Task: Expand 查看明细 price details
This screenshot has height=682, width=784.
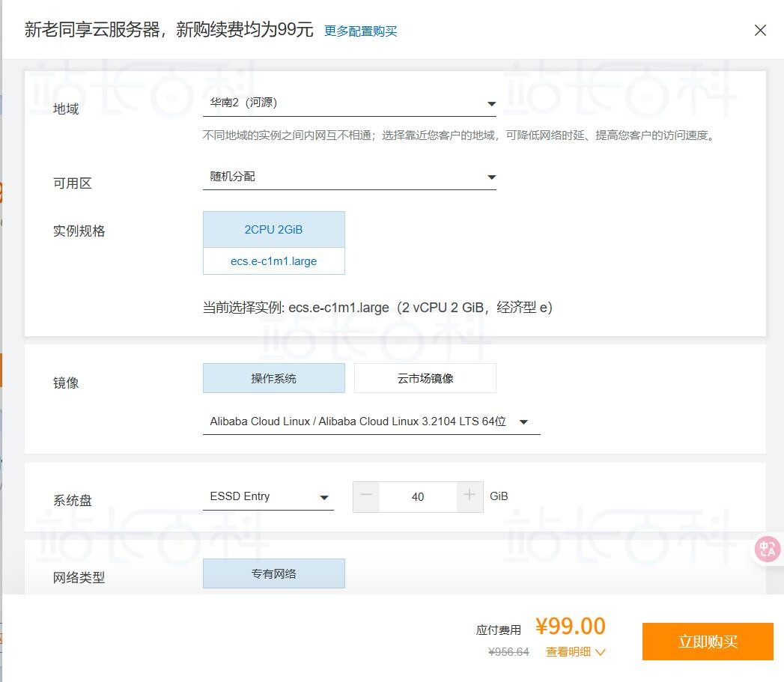Action: pyautogui.click(x=576, y=652)
